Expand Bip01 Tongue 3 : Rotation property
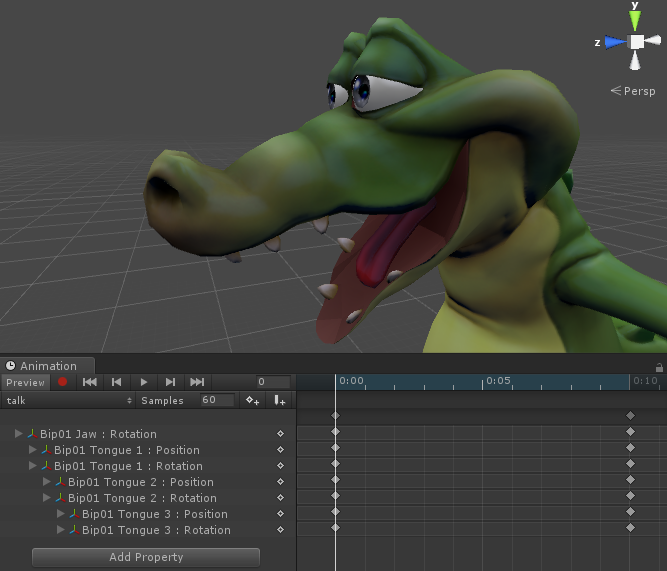Image resolution: width=667 pixels, height=571 pixels. pos(61,530)
